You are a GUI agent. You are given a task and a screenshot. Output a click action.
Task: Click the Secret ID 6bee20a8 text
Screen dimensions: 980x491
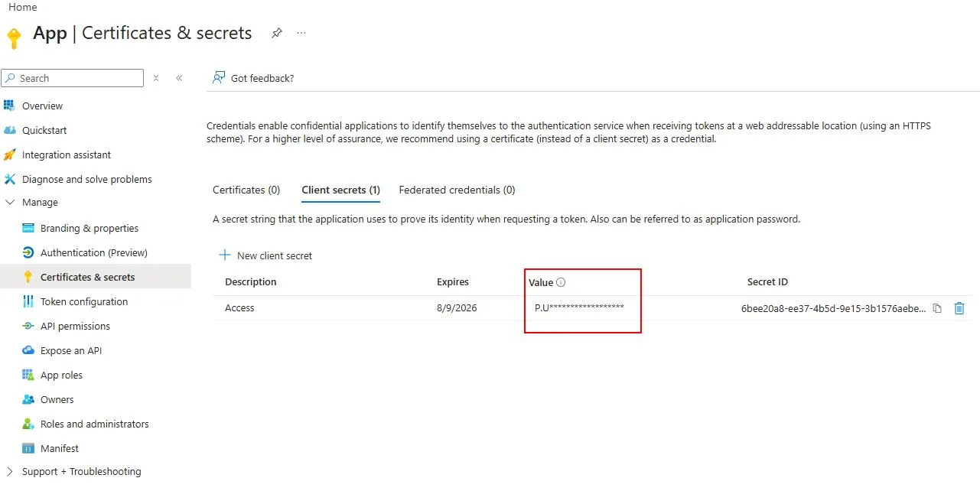tap(834, 308)
